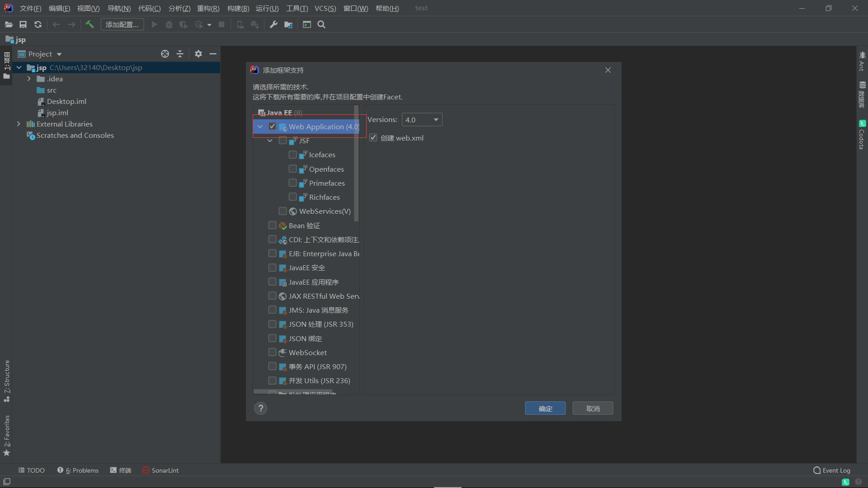868x488 pixels.
Task: Click the help question mark button
Action: point(260,408)
